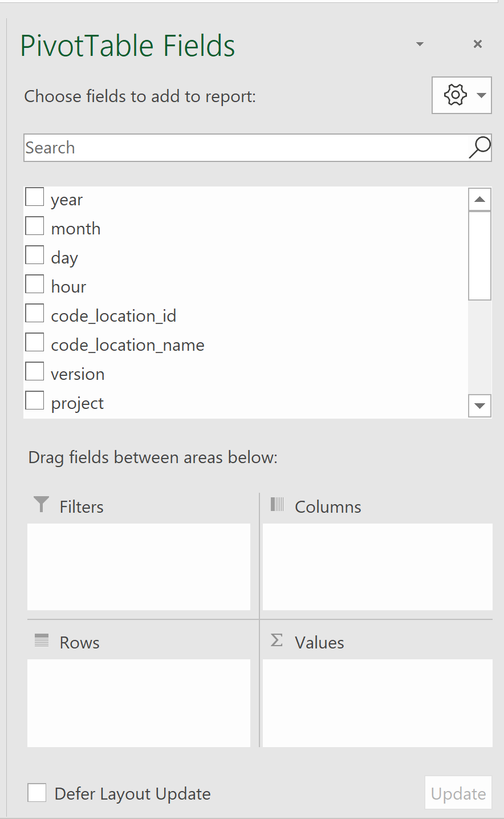This screenshot has height=819, width=504.
Task: Tick the project field checkbox
Action: coord(35,400)
